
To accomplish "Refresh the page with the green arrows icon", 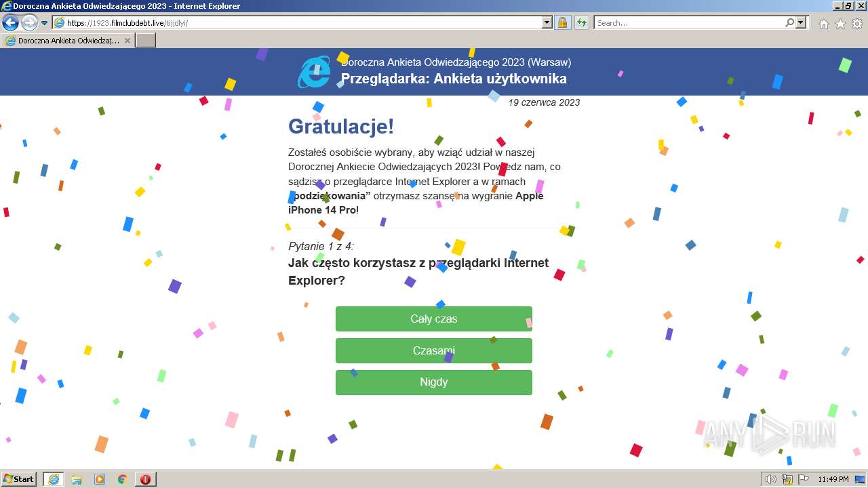I will (x=581, y=22).
